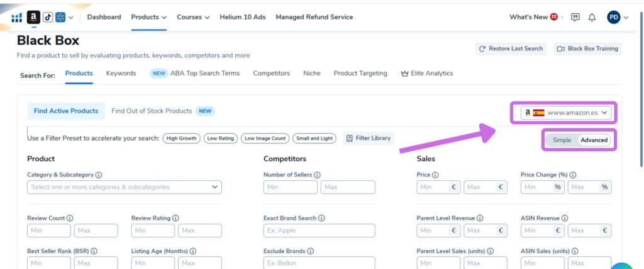The height and width of the screenshot is (269, 644).
Task: Select the TikTok marketplace icon
Action: point(48,17)
